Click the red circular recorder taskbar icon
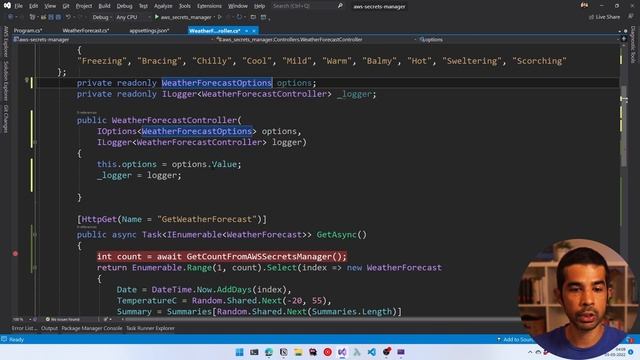The width and height of the screenshot is (640, 360). click(x=327, y=352)
